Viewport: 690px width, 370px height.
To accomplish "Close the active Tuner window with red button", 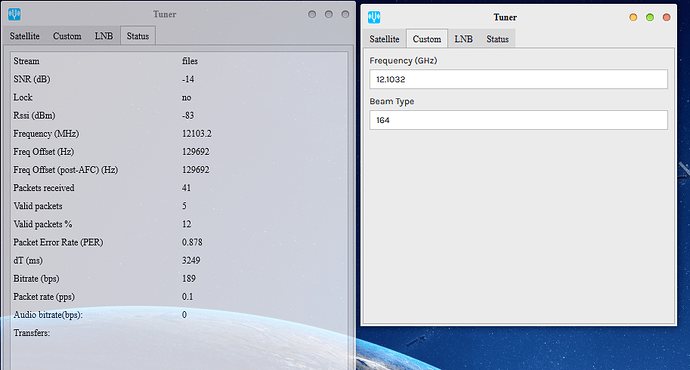I will coord(666,17).
